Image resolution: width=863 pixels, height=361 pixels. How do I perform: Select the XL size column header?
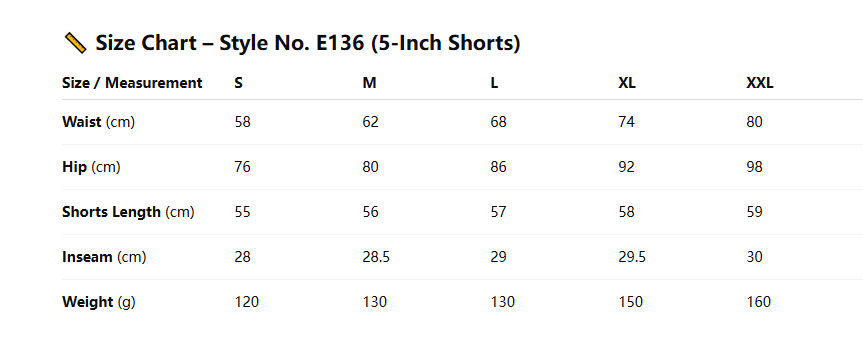click(627, 83)
